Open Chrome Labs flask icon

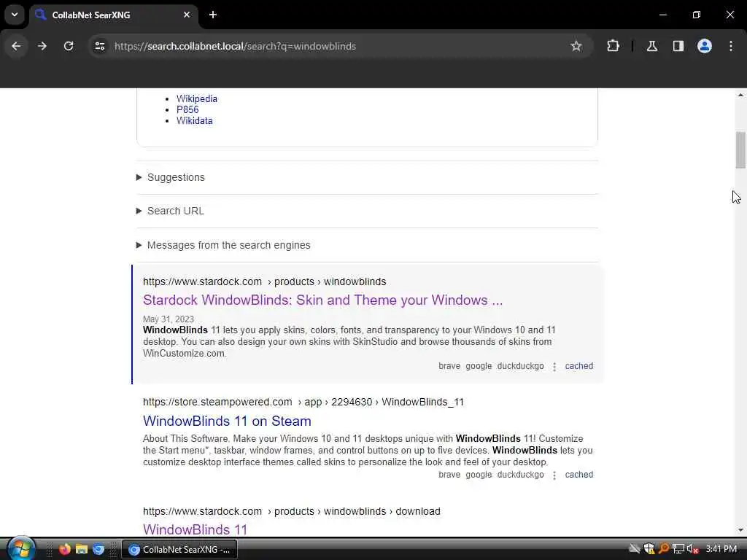pos(652,46)
